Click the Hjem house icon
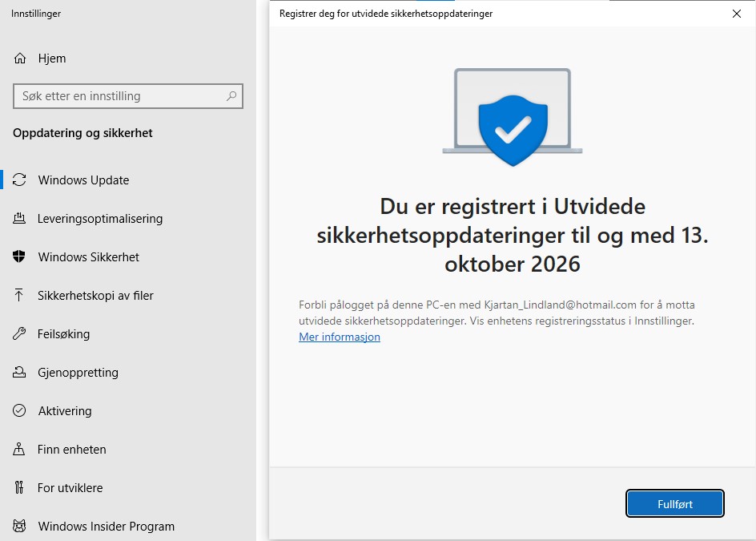756x541 pixels. click(20, 59)
